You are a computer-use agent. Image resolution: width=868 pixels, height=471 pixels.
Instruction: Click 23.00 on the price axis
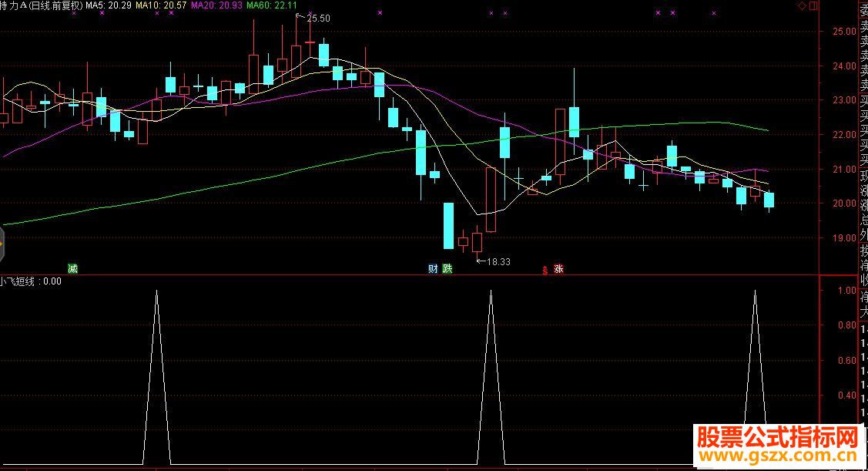[844, 100]
